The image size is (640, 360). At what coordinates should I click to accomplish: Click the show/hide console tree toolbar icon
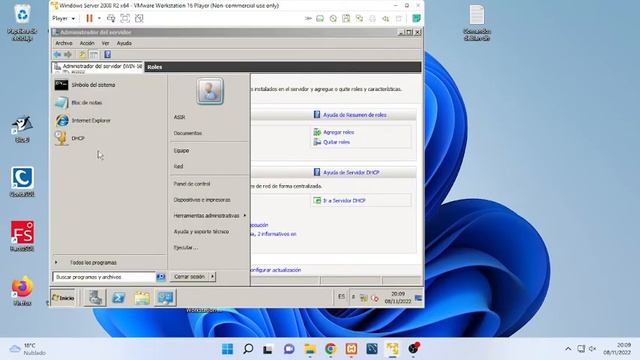click(x=94, y=54)
